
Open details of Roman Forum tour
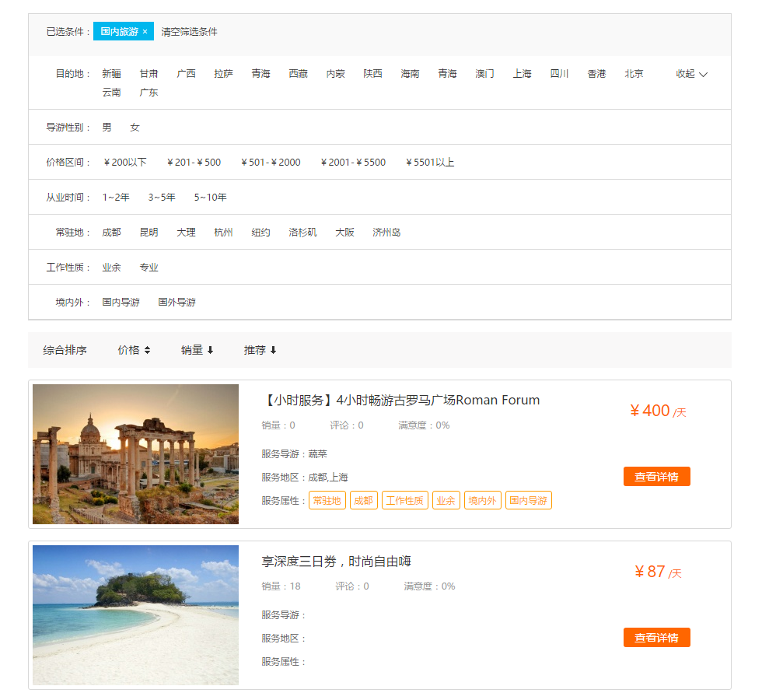[656, 477]
